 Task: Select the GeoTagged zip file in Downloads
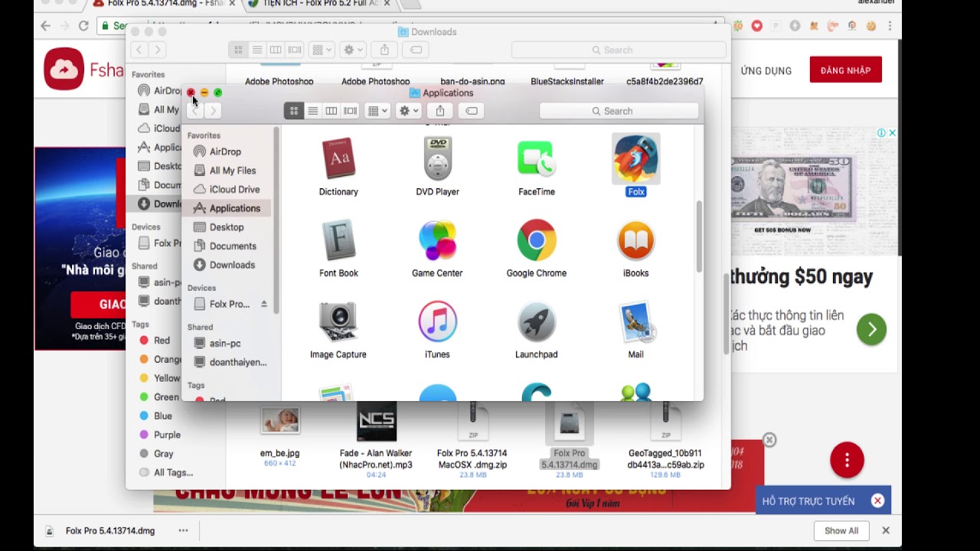[x=665, y=421]
